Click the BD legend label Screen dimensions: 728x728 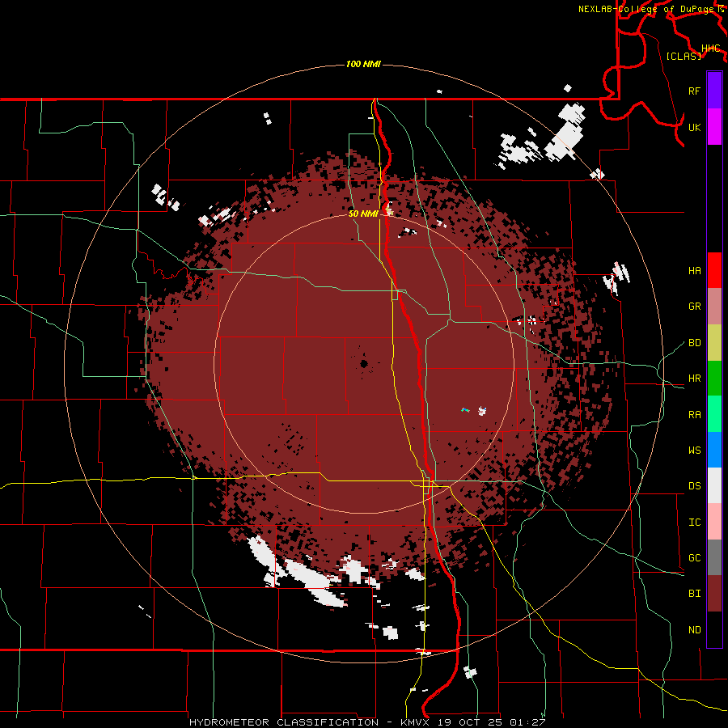(694, 343)
